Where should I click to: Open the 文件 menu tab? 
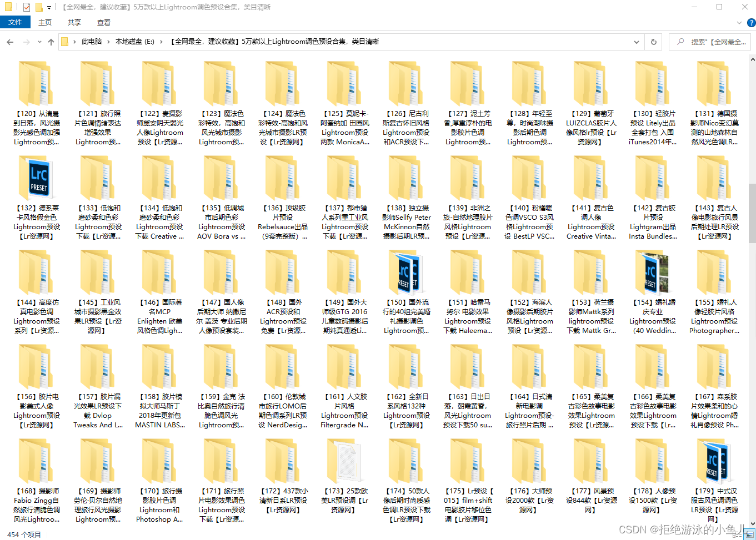[15, 22]
